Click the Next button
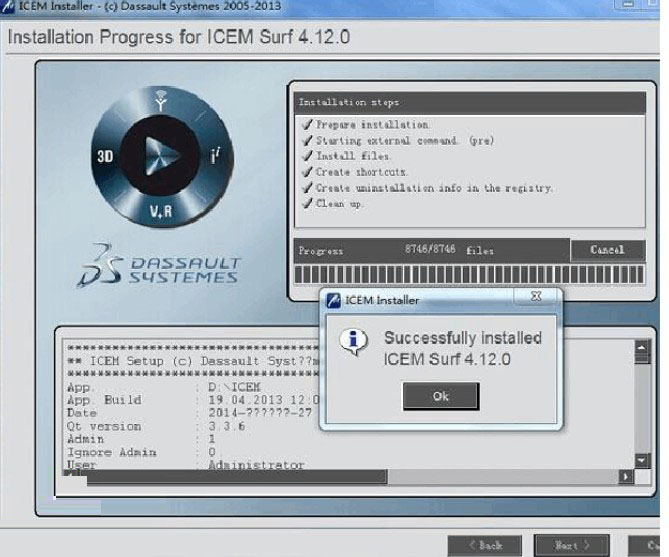The image size is (669, 557). [571, 545]
